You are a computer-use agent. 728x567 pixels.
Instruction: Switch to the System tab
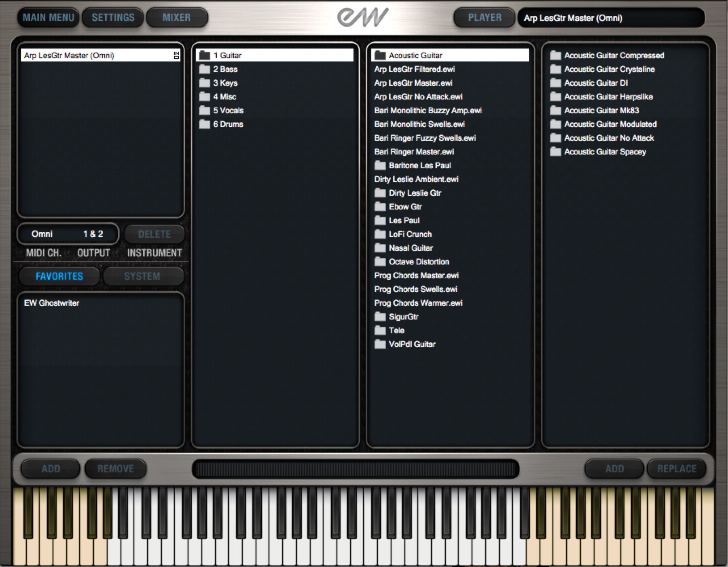click(142, 276)
